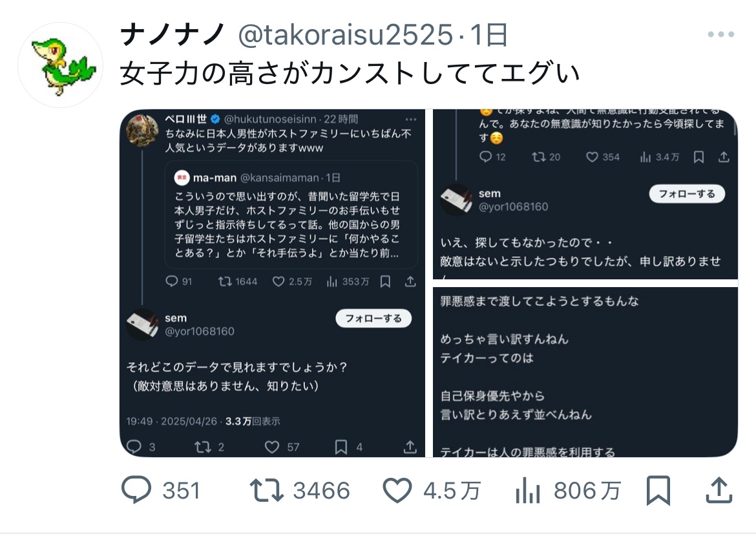
Task: Open the three-dot more menu on tweet
Action: (721, 34)
